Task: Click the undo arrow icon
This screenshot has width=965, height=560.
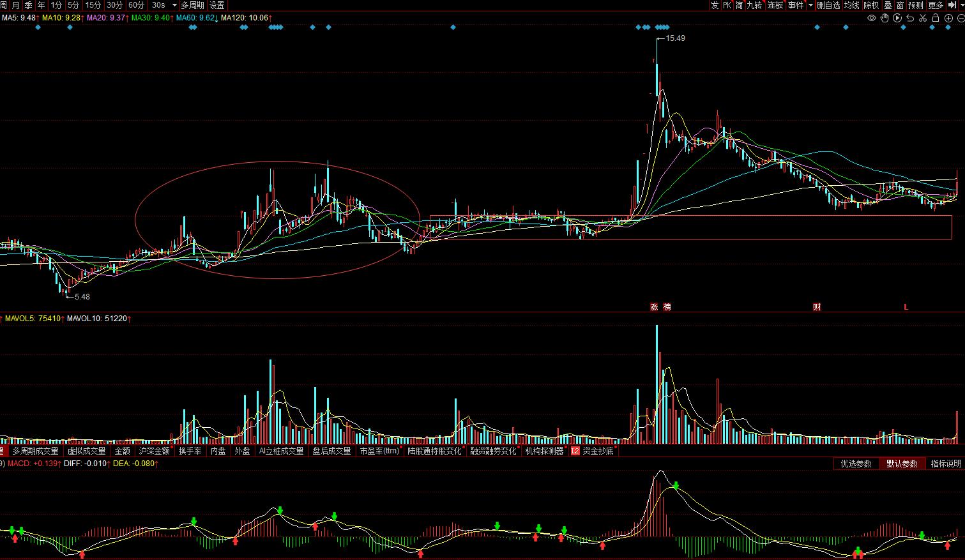Action: tap(910, 18)
